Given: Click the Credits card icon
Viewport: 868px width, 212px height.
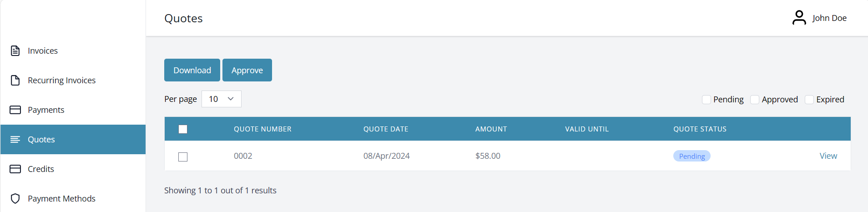Looking at the screenshot, I should click(15, 169).
